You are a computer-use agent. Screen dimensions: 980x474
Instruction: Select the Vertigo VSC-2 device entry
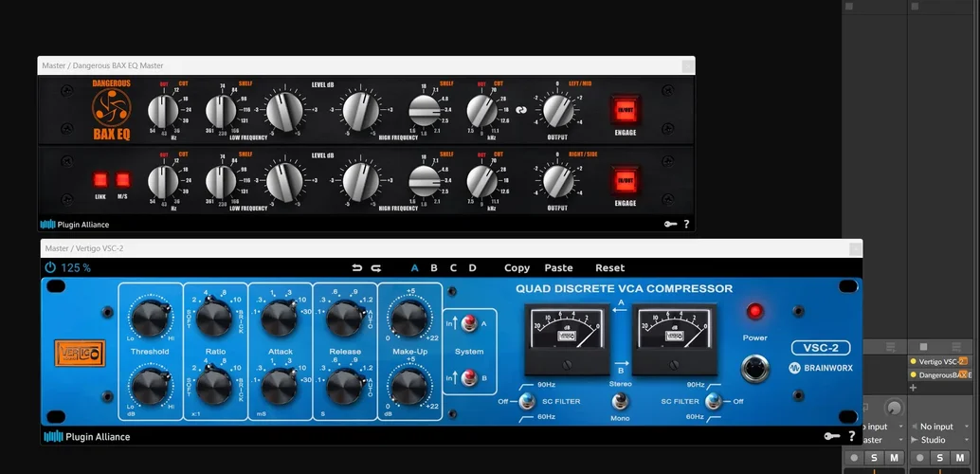938,361
